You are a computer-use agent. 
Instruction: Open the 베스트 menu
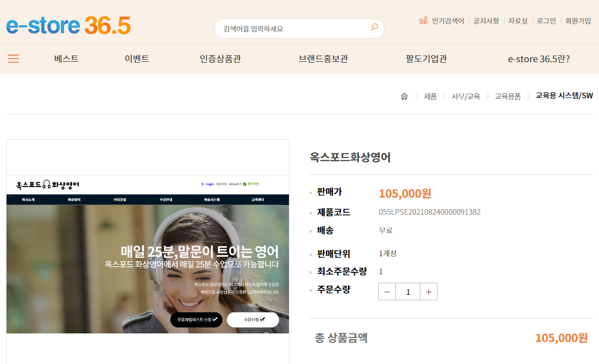coord(66,59)
